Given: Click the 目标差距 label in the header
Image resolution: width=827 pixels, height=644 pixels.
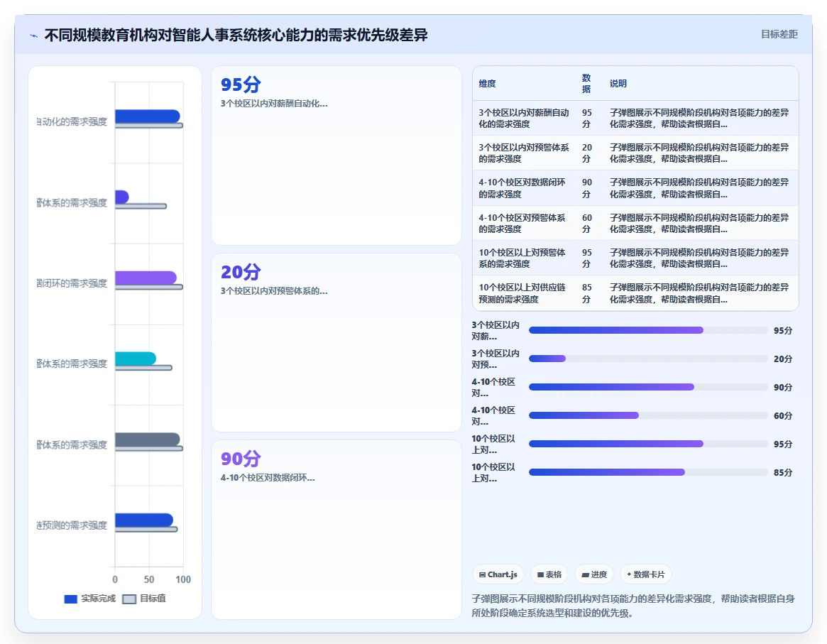Looking at the screenshot, I should tap(779, 34).
